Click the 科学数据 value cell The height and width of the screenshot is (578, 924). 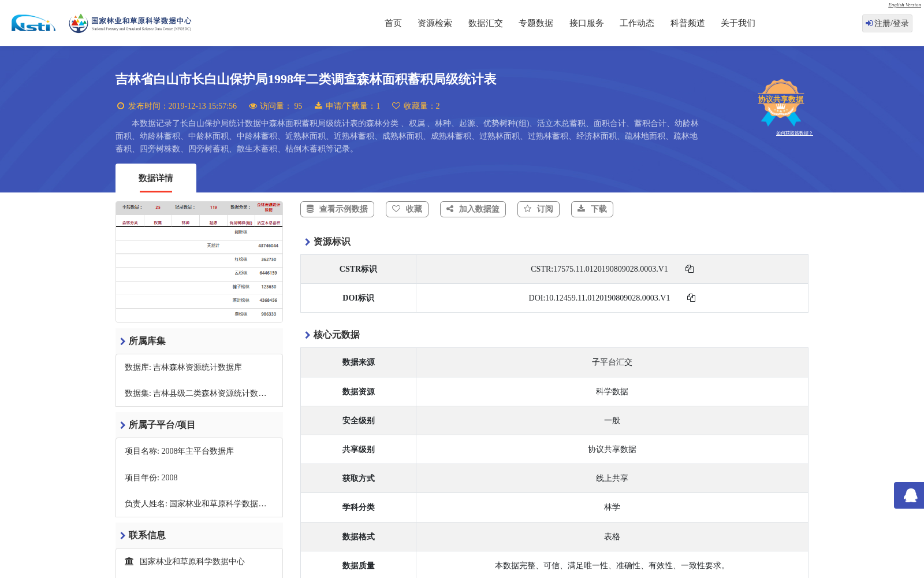pos(612,391)
